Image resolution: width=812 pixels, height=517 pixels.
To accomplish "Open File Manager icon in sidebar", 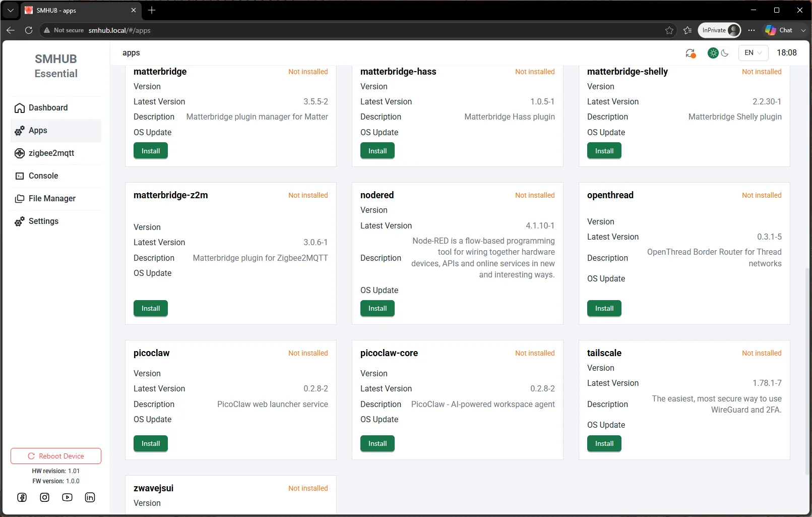I will click(20, 199).
